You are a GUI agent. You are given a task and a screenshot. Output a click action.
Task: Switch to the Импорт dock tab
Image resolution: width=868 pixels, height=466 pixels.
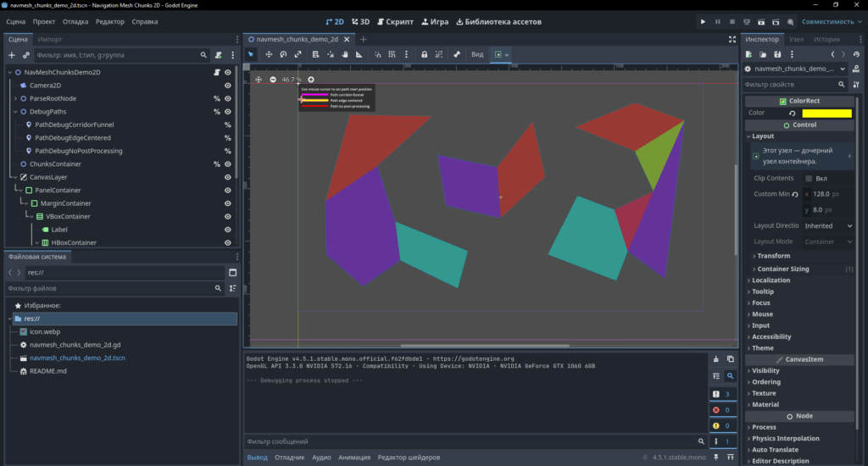tap(50, 39)
